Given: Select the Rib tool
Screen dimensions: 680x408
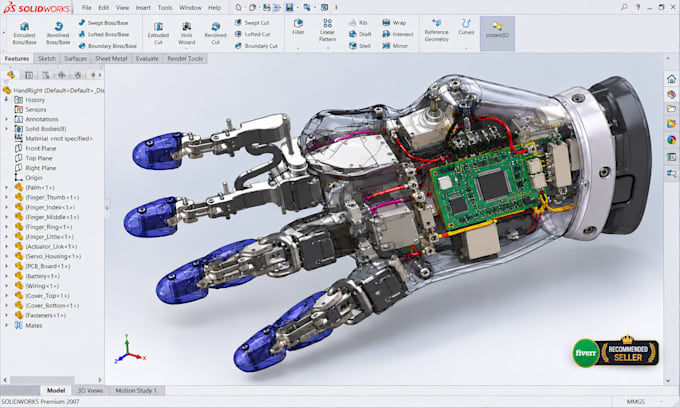Looking at the screenshot, I should [x=358, y=23].
